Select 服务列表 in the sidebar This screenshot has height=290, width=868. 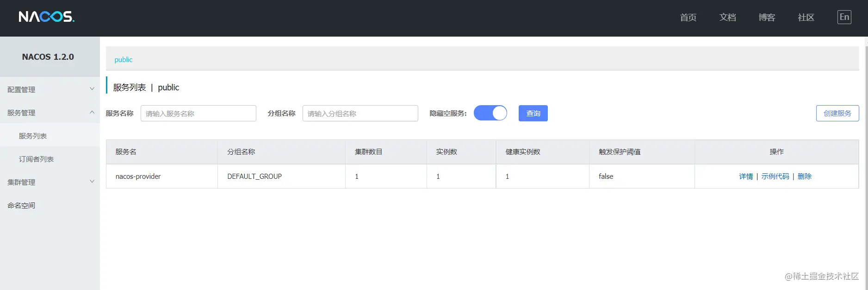coord(50,136)
